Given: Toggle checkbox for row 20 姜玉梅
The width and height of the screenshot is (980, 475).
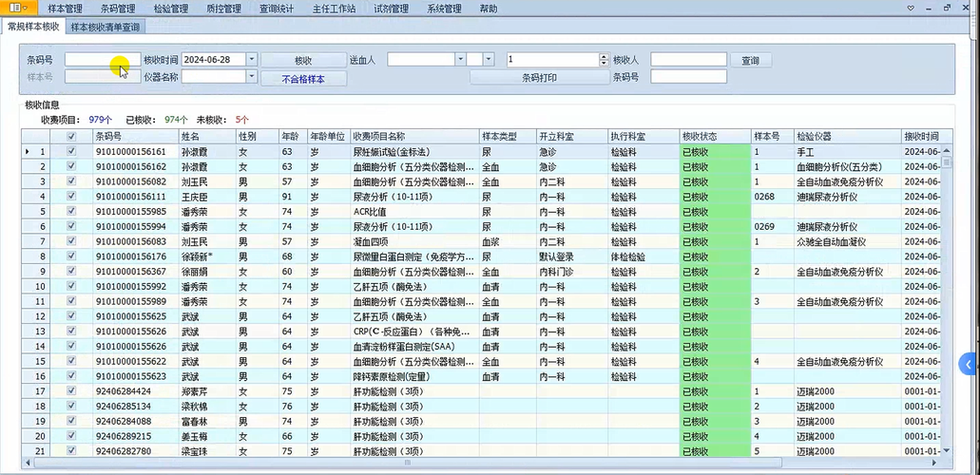Looking at the screenshot, I should [x=71, y=436].
